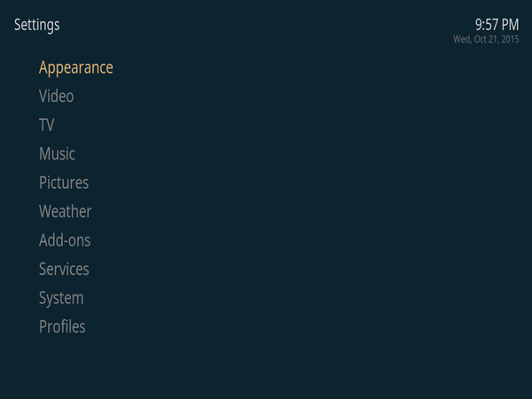Open TV settings
532x399 pixels.
pyautogui.click(x=46, y=125)
